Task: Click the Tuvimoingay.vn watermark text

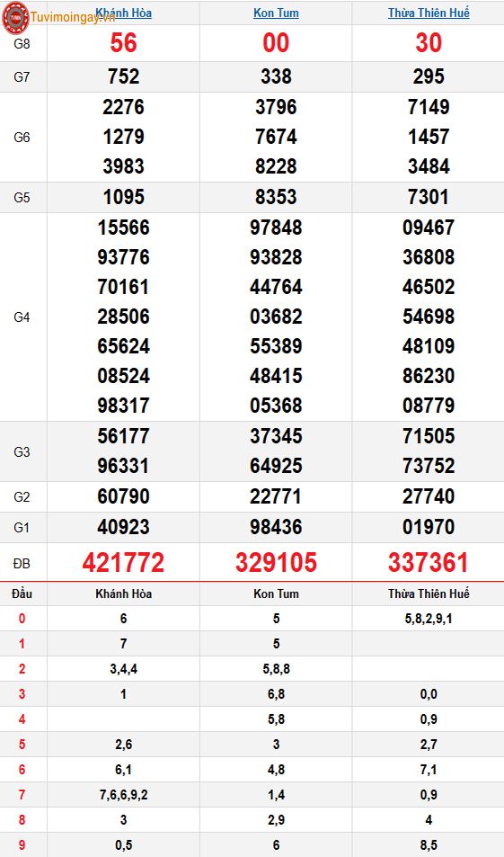Action: (73, 17)
